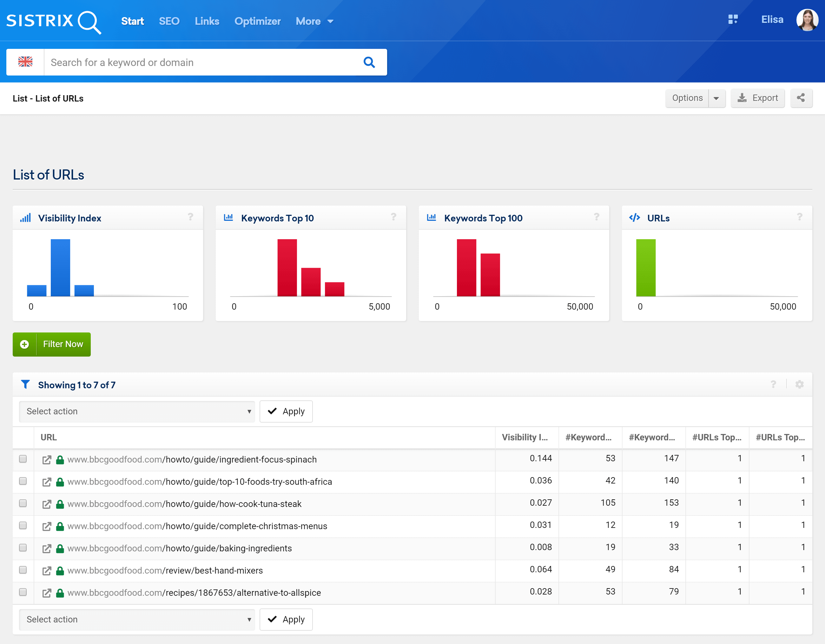Click the search magnifier icon
The width and height of the screenshot is (825, 644).
click(369, 62)
